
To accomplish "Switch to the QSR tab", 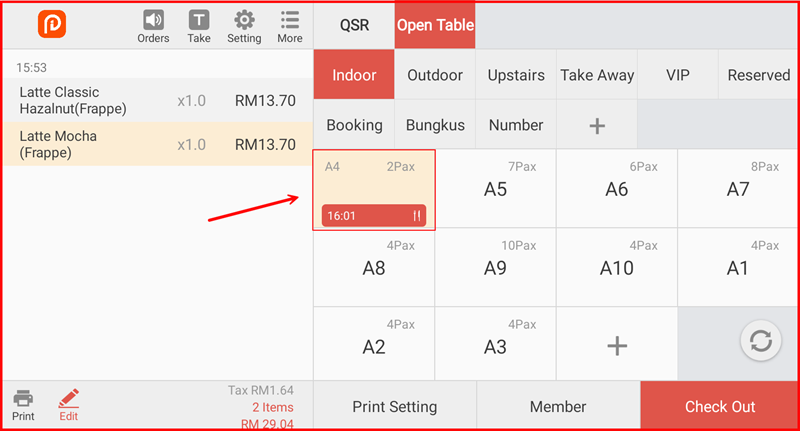I will 354,25.
